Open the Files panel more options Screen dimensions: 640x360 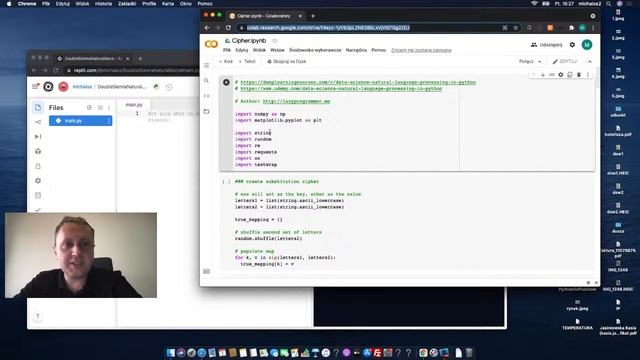109,108
